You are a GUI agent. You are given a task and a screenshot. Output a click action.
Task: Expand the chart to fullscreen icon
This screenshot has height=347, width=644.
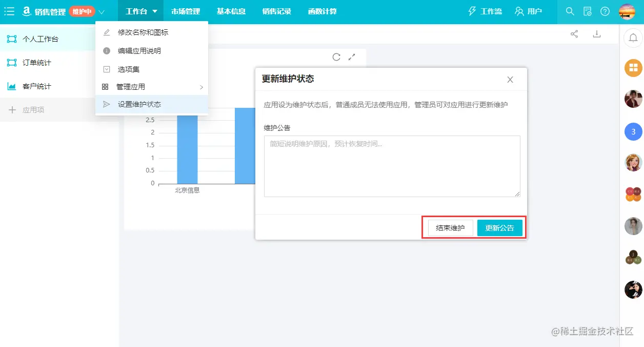click(352, 57)
